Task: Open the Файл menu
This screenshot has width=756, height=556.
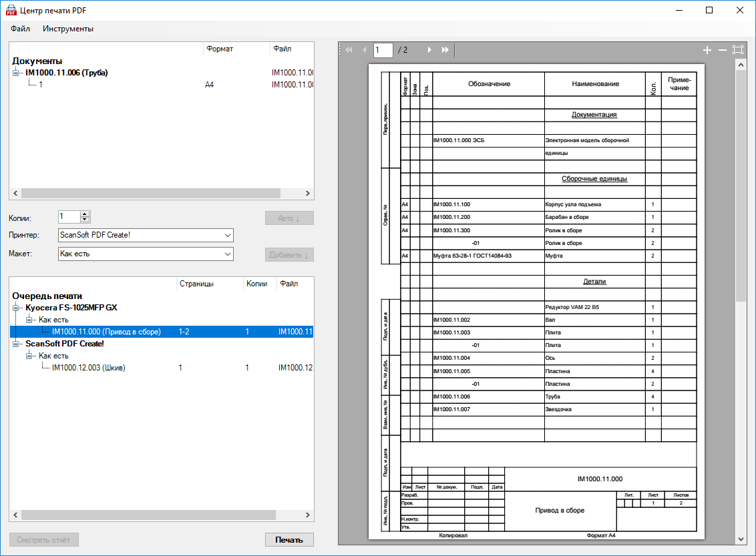Action: point(20,29)
